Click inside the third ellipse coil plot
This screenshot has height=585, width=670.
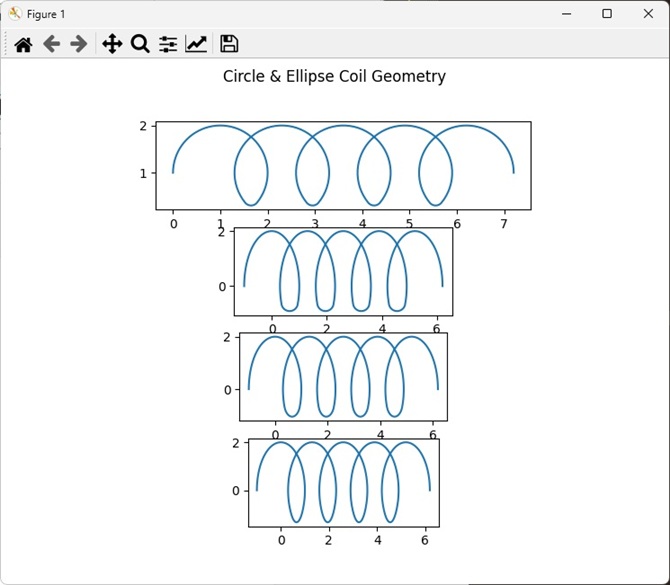(344, 377)
